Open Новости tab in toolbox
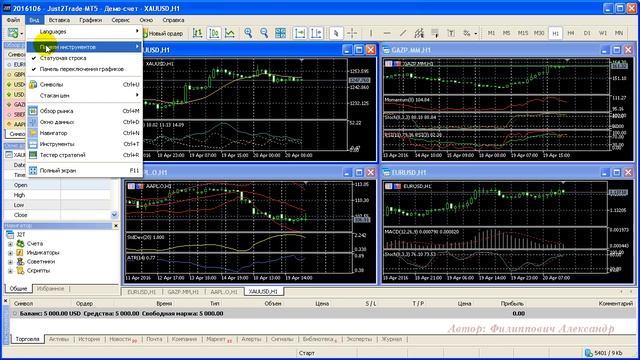Image resolution: width=640 pixels, height=360 pixels. [122, 339]
